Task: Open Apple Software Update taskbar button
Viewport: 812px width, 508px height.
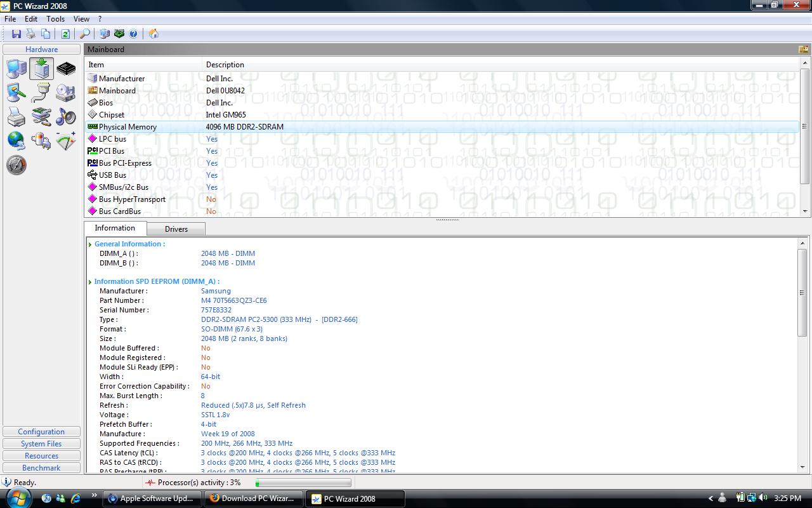Action: tap(152, 498)
